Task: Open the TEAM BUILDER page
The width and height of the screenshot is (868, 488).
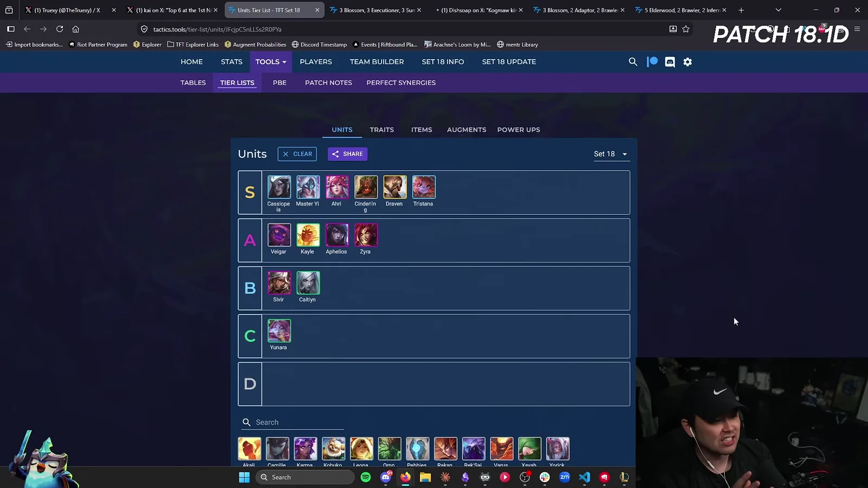Action: [x=376, y=62]
